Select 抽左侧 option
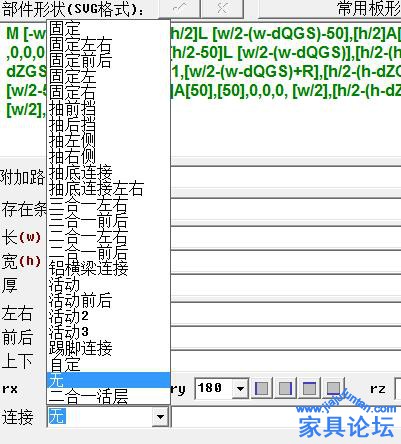 click(x=108, y=140)
